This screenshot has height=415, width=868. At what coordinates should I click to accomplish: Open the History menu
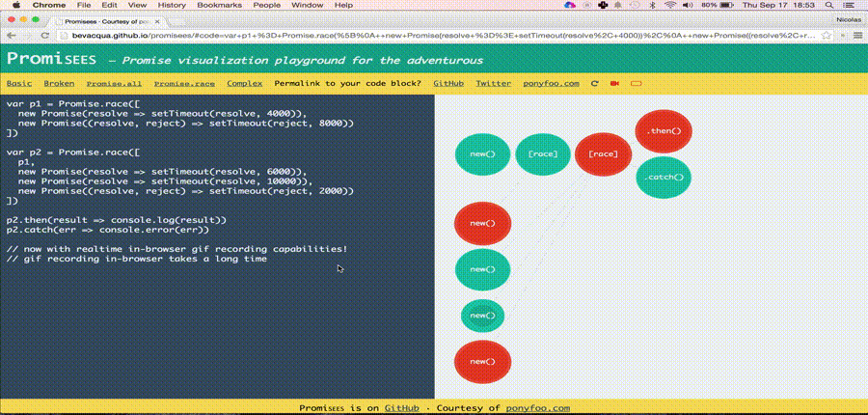(172, 5)
